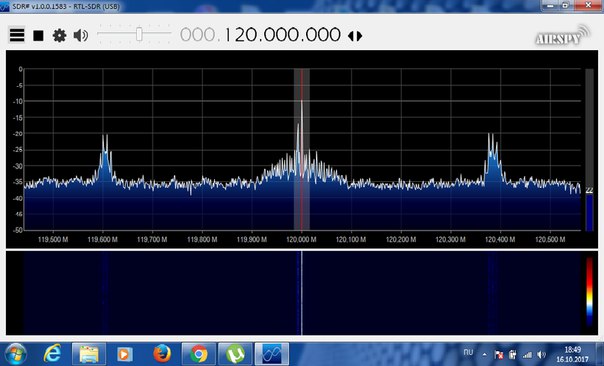604x366 pixels.
Task: Click the waterfall color gradient bar
Action: (589, 292)
